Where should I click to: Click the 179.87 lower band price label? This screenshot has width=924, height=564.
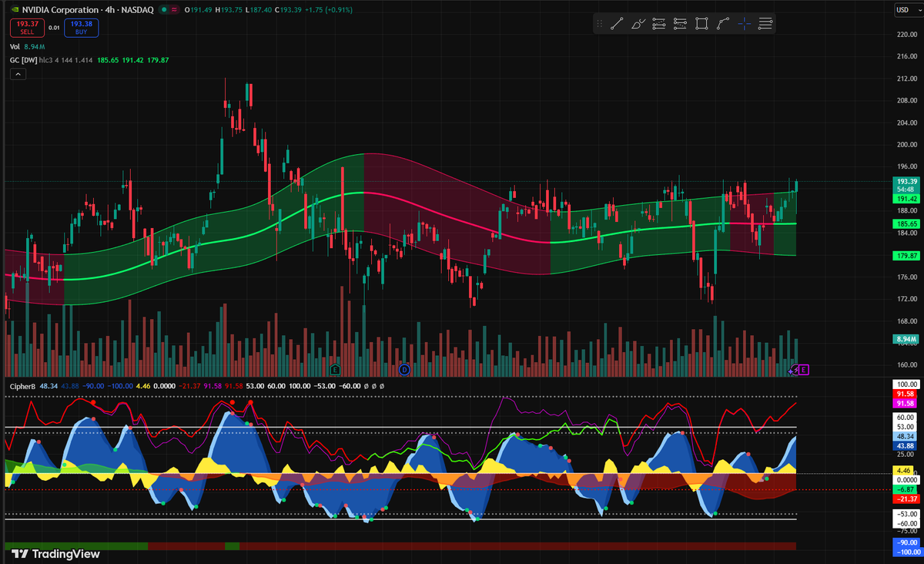click(905, 255)
